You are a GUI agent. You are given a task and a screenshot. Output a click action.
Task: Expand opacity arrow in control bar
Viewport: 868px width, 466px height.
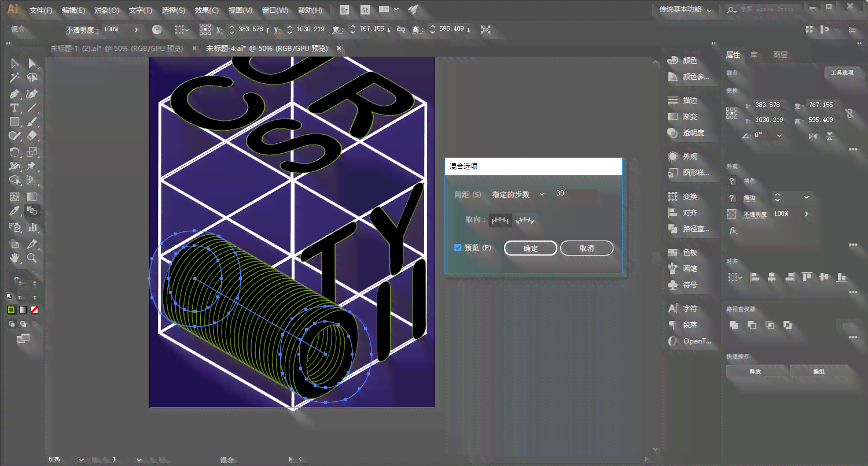pos(137,29)
